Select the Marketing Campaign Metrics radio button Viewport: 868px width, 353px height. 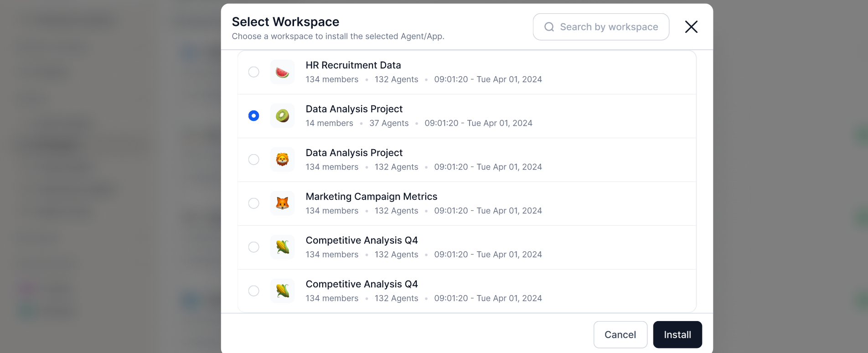[x=253, y=203]
